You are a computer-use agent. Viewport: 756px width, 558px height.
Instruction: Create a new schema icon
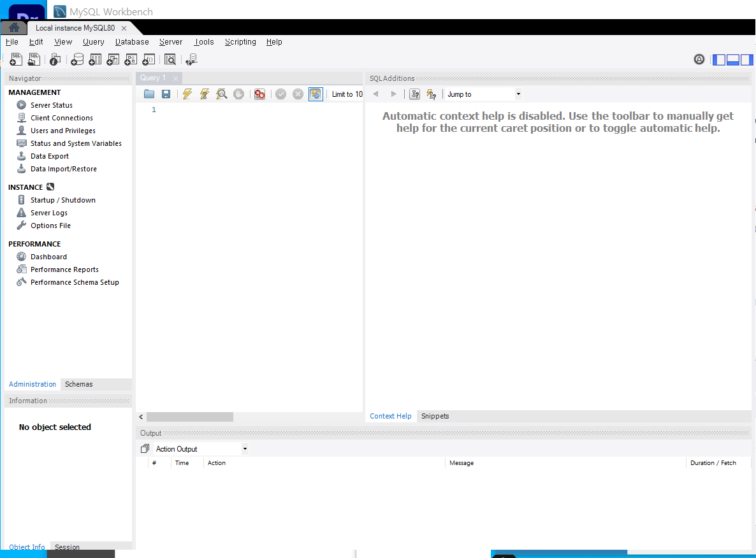click(77, 59)
